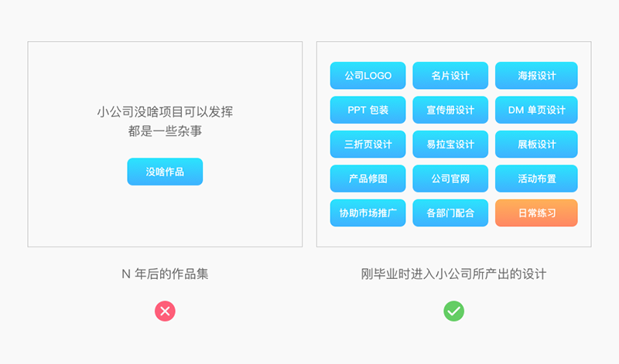Choose the orange 日常练习 button
This screenshot has height=364, width=619.
coord(536,213)
